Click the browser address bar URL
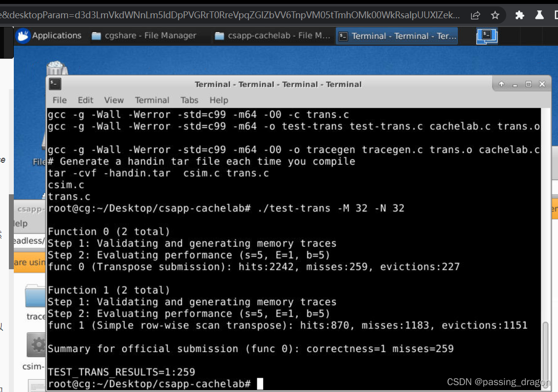The width and height of the screenshot is (558, 392). 230,15
